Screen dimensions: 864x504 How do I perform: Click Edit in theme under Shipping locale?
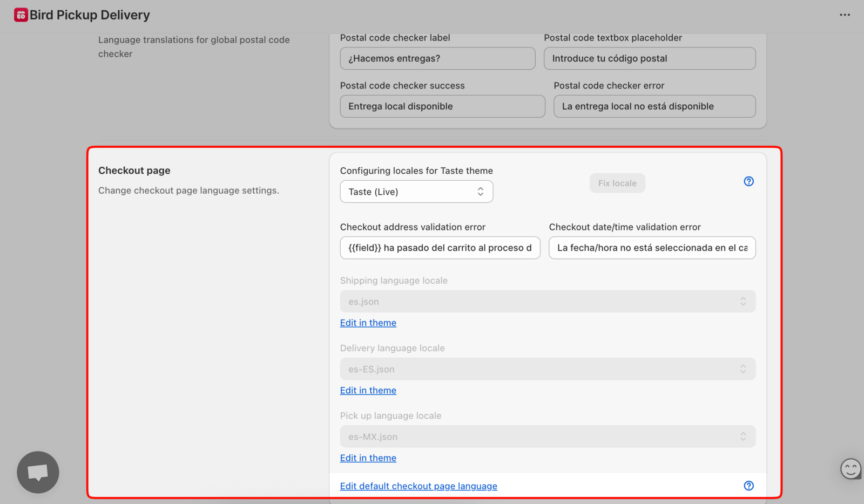pos(368,323)
